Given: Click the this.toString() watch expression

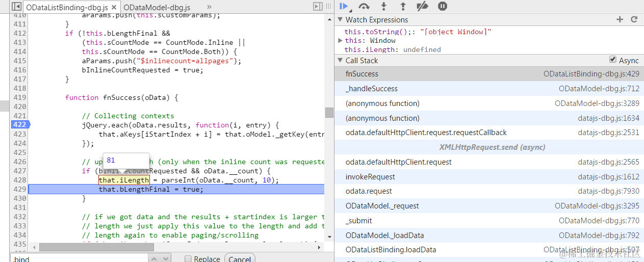Looking at the screenshot, I should (x=418, y=32).
